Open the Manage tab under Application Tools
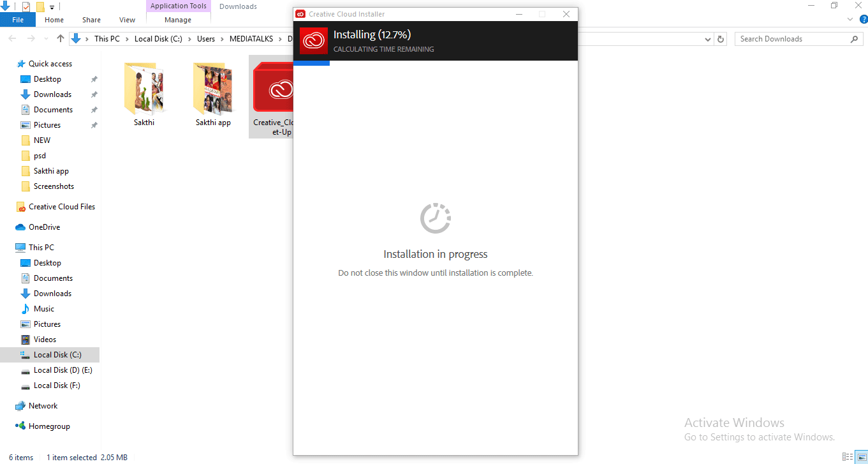Image resolution: width=868 pixels, height=464 pixels. coord(178,20)
